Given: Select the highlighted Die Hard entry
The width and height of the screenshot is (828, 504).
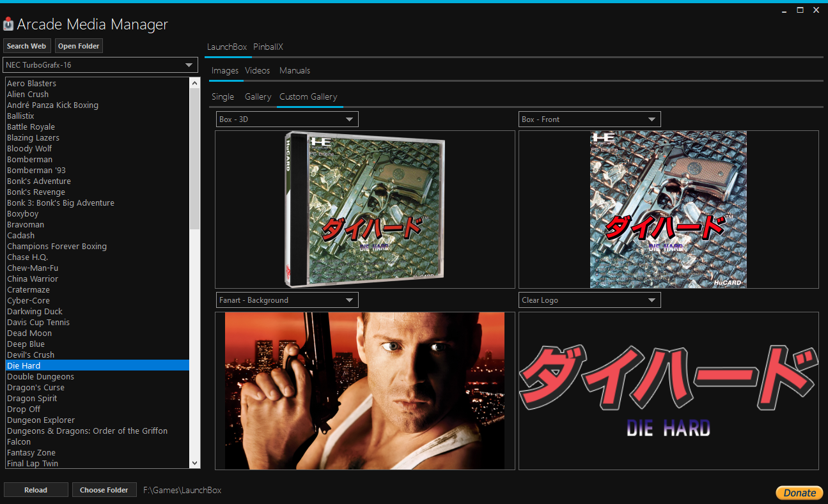Looking at the screenshot, I should 97,366.
